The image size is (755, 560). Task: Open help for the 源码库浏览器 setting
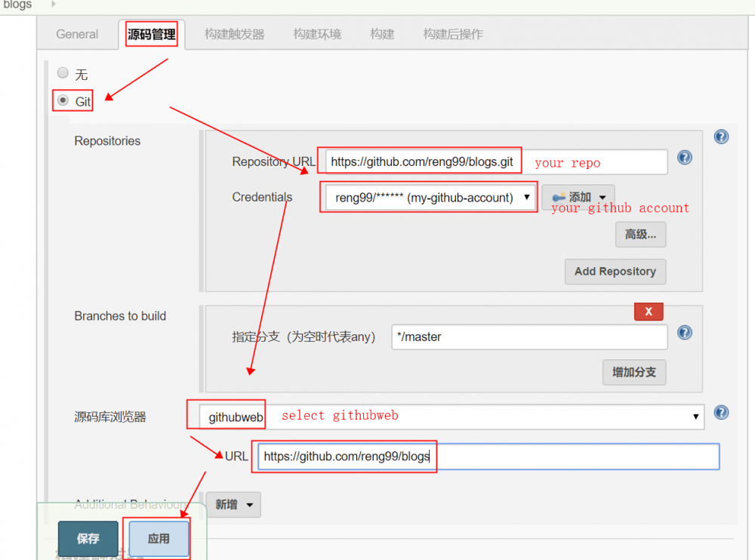721,413
